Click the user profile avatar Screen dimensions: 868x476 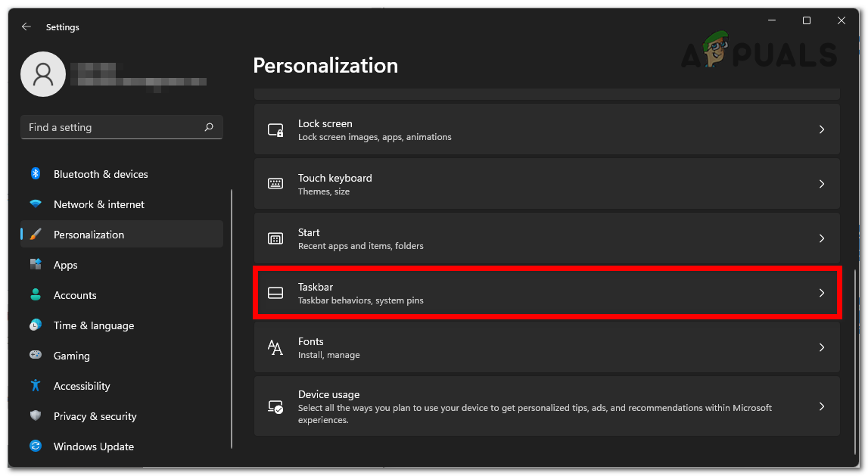click(x=43, y=73)
